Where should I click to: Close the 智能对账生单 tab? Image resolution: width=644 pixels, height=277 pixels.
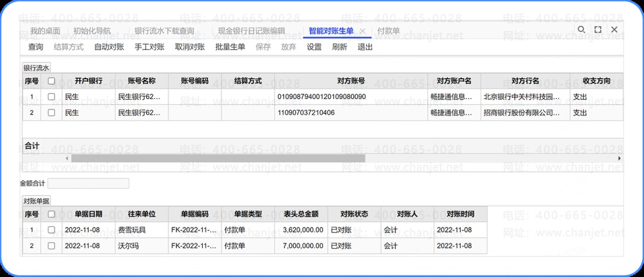(363, 31)
